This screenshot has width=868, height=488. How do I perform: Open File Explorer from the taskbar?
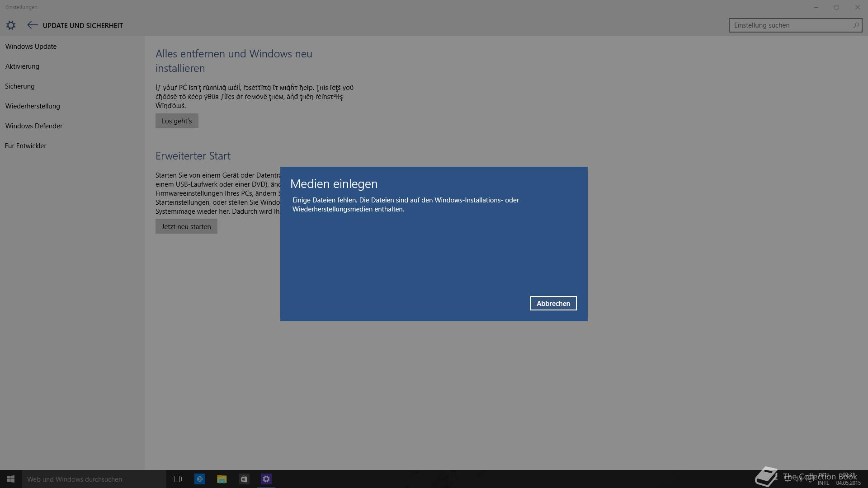[222, 479]
